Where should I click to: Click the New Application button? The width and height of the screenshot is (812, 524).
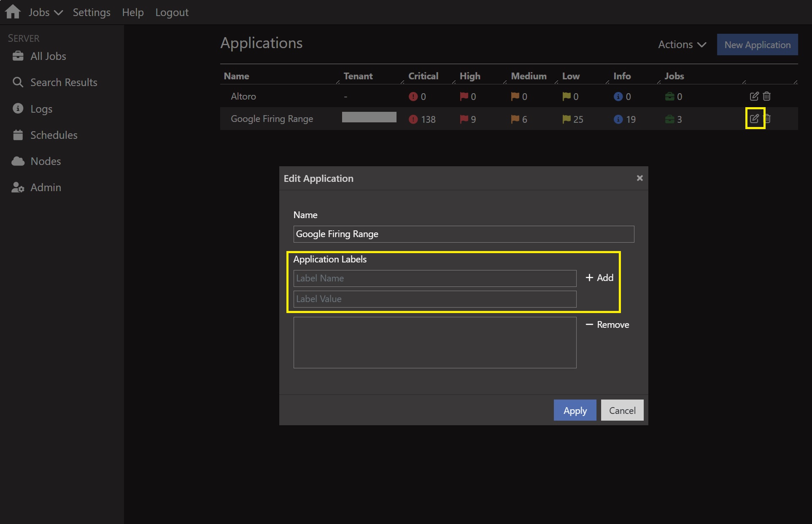[x=757, y=45]
